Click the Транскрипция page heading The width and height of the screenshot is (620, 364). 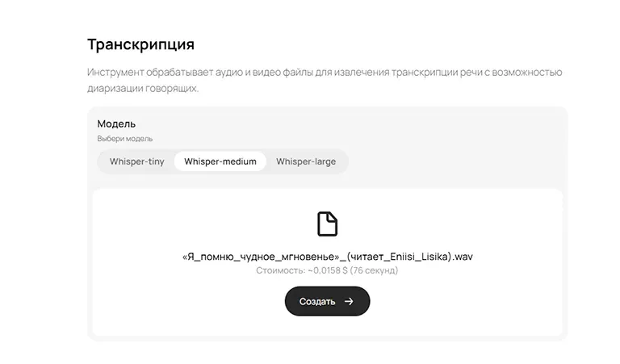coord(140,44)
